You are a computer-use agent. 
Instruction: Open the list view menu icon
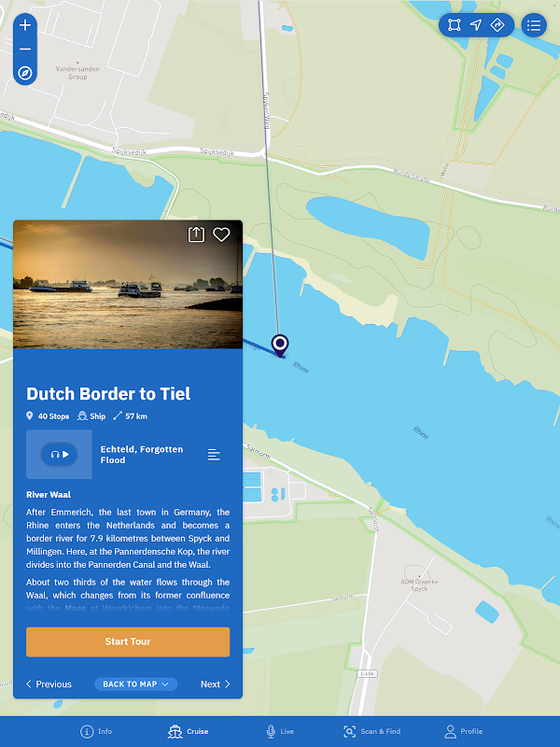(534, 25)
